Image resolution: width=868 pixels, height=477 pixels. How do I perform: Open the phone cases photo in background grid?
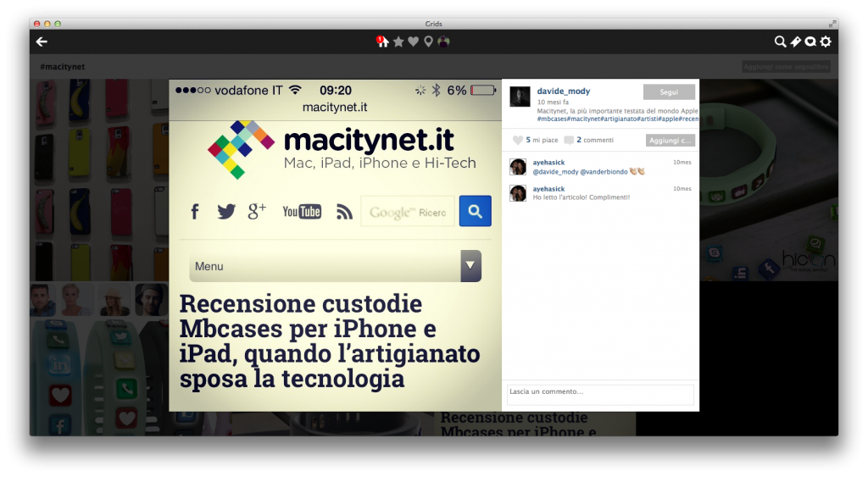(x=99, y=180)
